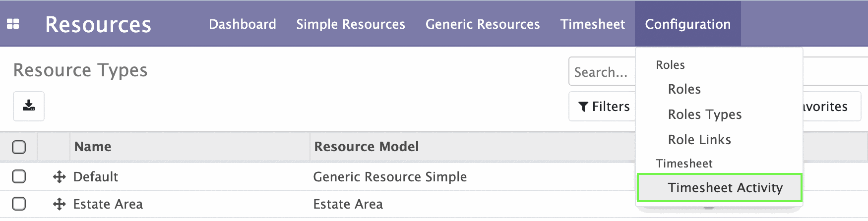Open Role Links menu entry
The image size is (868, 221).
(x=699, y=140)
